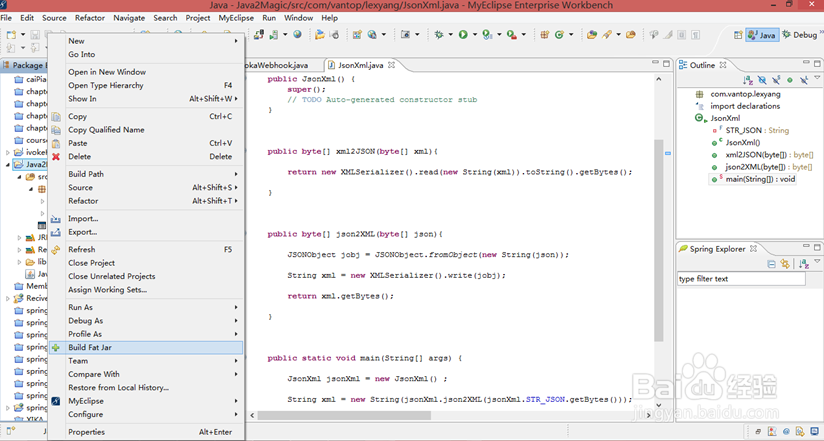This screenshot has width=824, height=441.
Task: Open the Navigate menu in menu bar
Action: [129, 18]
